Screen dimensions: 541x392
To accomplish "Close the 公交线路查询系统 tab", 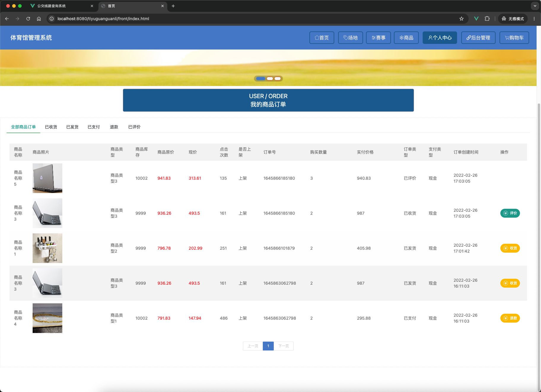I will 92,6.
